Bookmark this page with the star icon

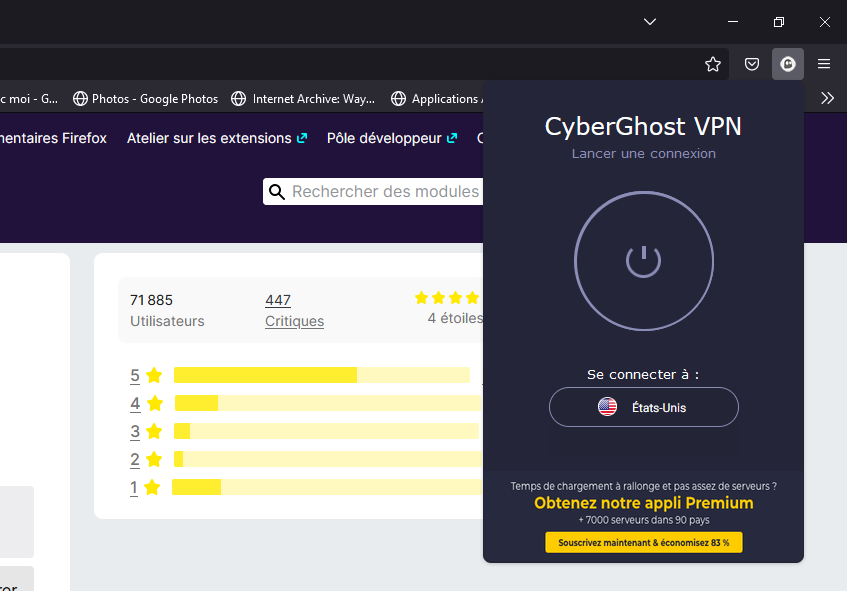pyautogui.click(x=712, y=64)
